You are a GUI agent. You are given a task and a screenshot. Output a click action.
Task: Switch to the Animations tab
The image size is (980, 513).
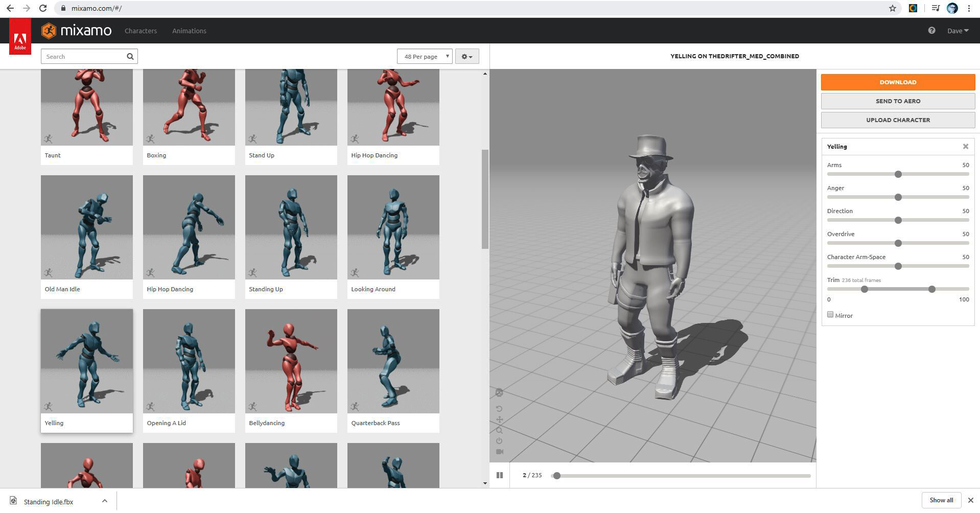pos(189,31)
